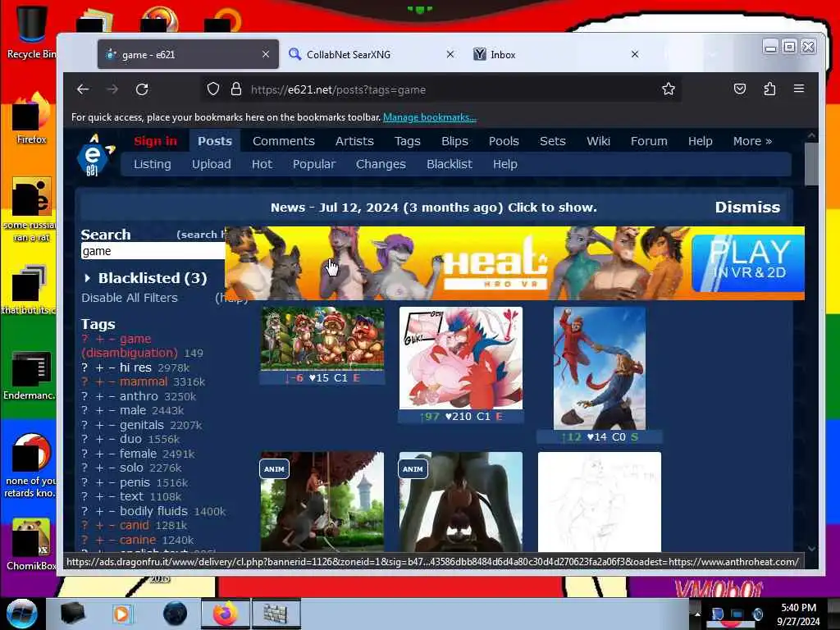The width and height of the screenshot is (840, 630).
Task: Click the 'genitals' tag link
Action: pos(141,425)
